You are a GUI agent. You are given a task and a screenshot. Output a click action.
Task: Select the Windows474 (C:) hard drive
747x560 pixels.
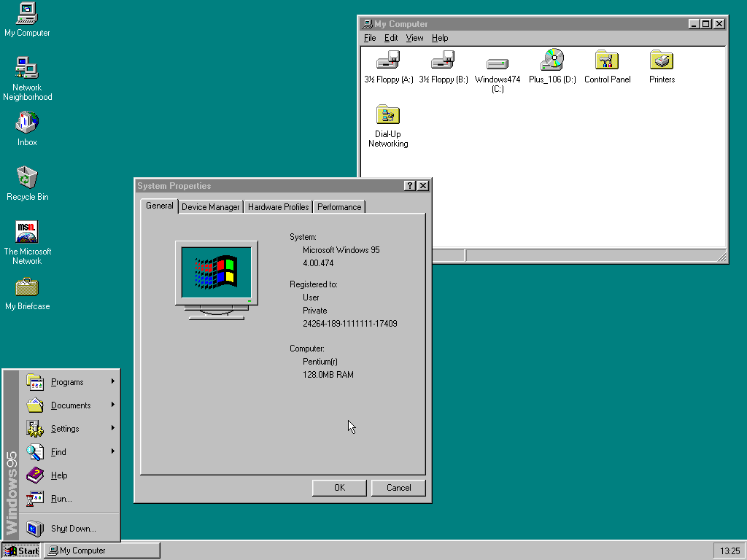498,64
